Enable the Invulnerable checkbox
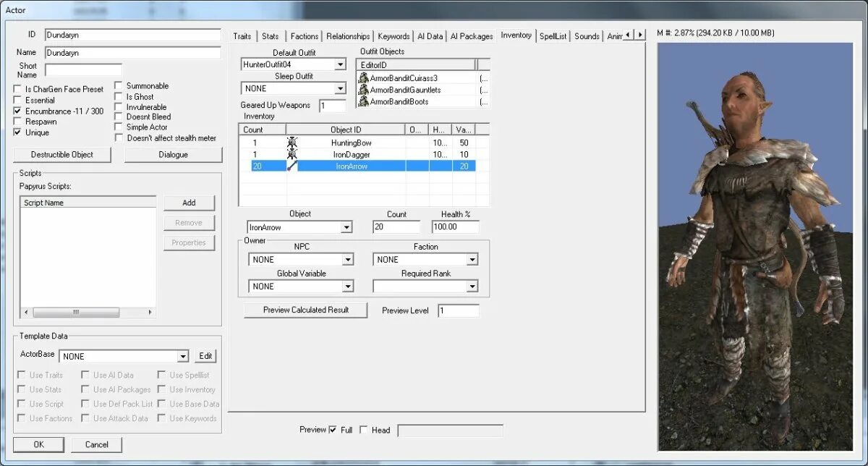The image size is (868, 466). pos(119,107)
